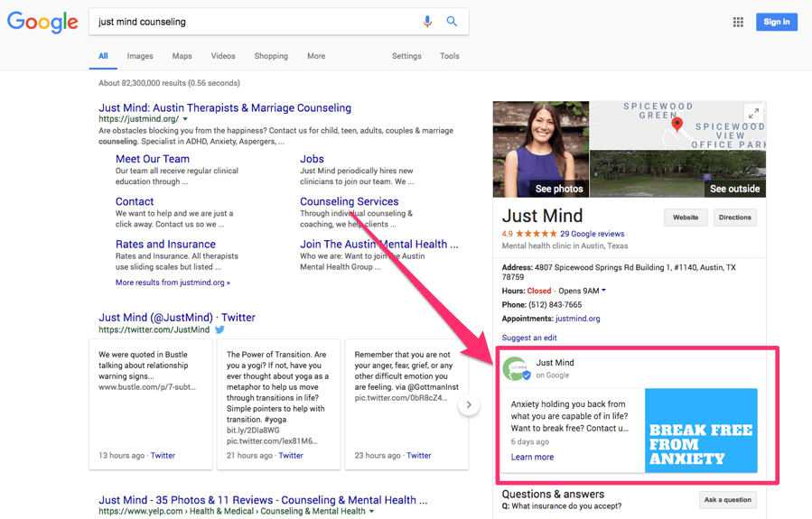This screenshot has height=519, width=812.
Task: Open the More search menu
Action: [x=315, y=56]
